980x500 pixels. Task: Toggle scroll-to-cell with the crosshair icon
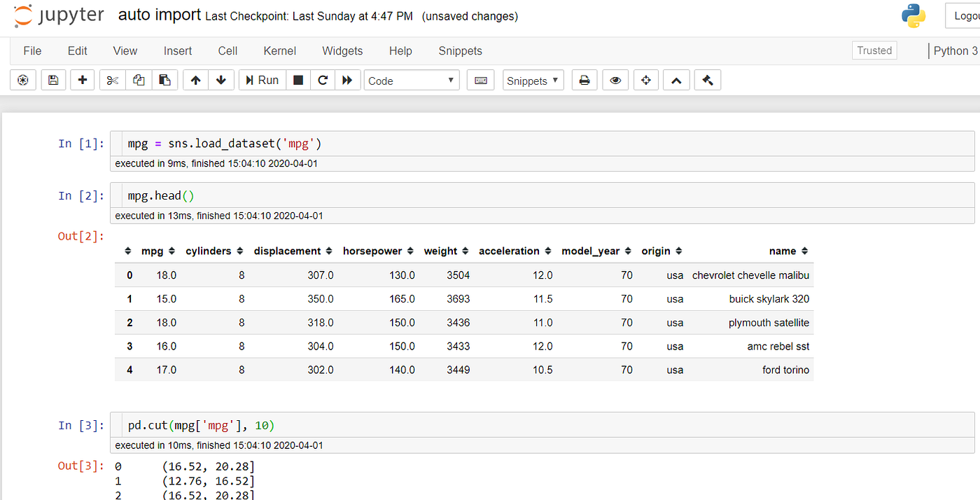pos(646,80)
